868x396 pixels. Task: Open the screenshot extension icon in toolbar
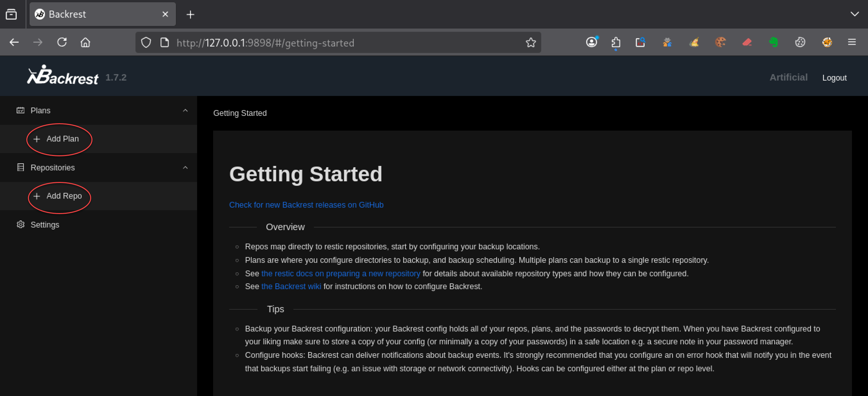[x=640, y=42]
